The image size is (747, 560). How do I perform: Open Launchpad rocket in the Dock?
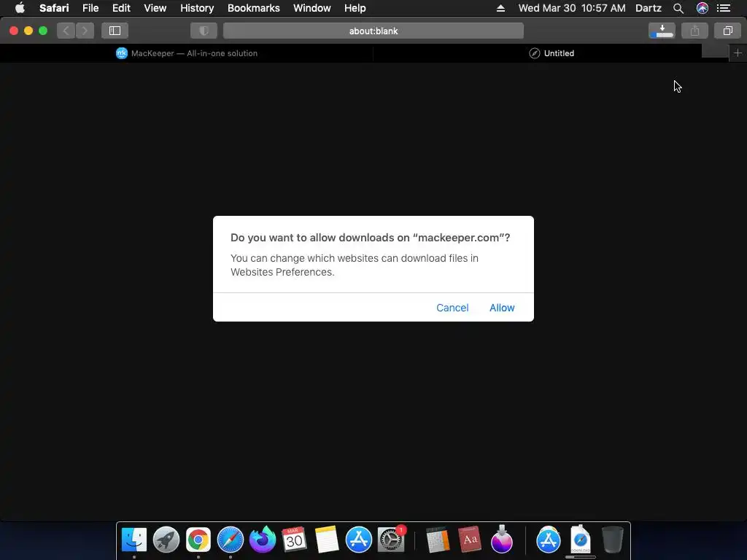click(x=166, y=540)
